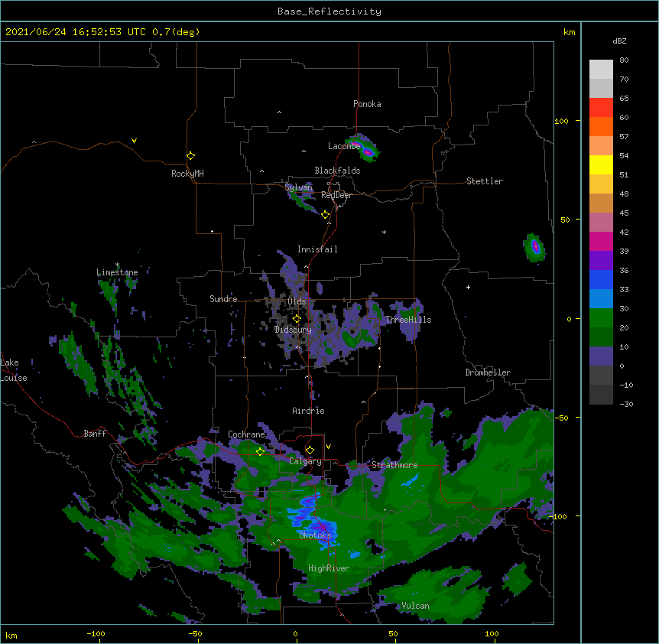The height and width of the screenshot is (644, 659).
Task: Click the -50 tick on the right axis
Action: pyautogui.click(x=561, y=418)
